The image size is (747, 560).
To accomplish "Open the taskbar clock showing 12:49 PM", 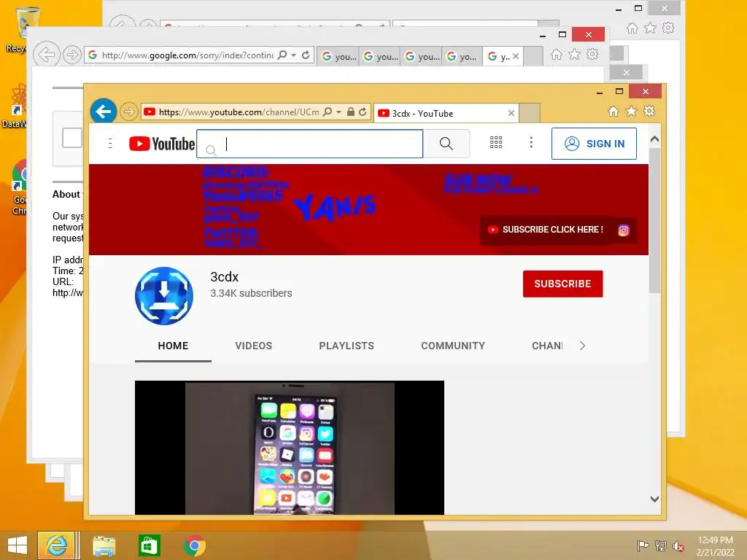I will [x=715, y=546].
